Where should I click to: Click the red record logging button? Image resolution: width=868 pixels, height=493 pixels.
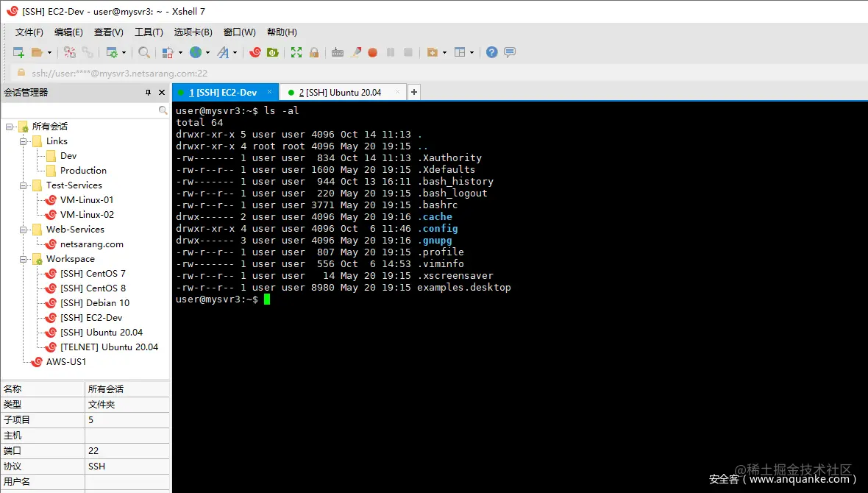click(x=372, y=53)
